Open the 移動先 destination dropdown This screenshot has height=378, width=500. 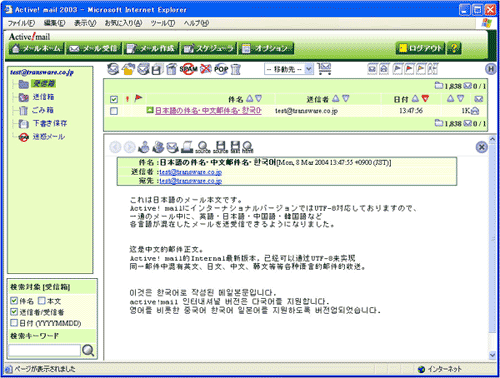289,69
